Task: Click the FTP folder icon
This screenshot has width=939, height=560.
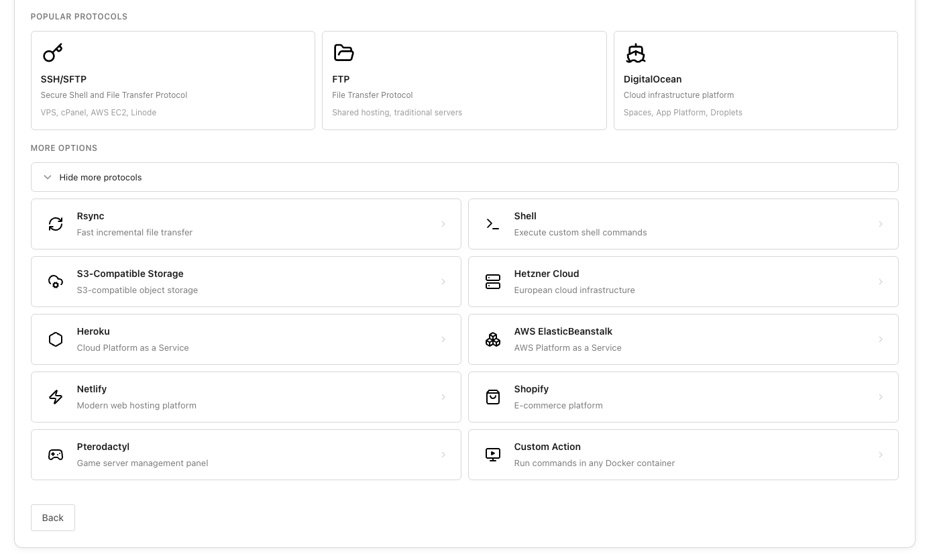Action: [x=344, y=52]
